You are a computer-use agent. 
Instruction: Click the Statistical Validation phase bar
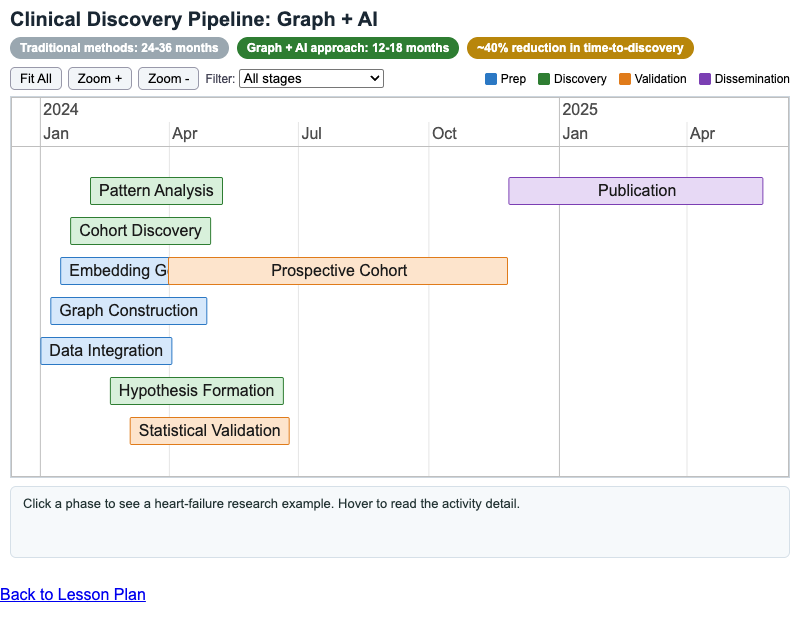coord(210,431)
